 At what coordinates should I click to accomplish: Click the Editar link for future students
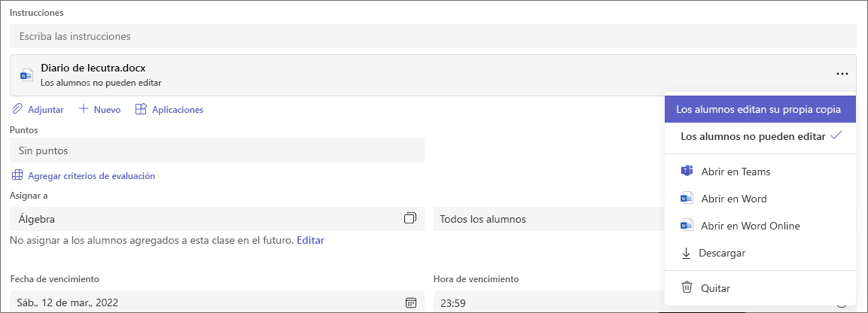(x=311, y=241)
